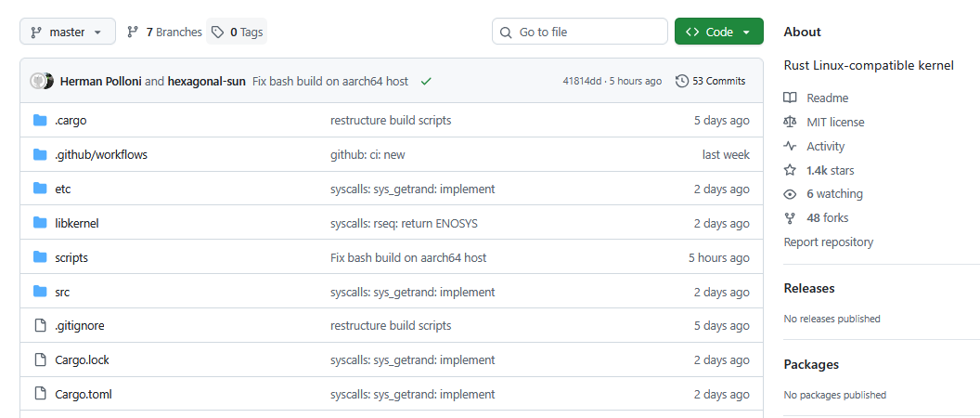
Task: Click the green commit status checkmark
Action: (x=426, y=81)
